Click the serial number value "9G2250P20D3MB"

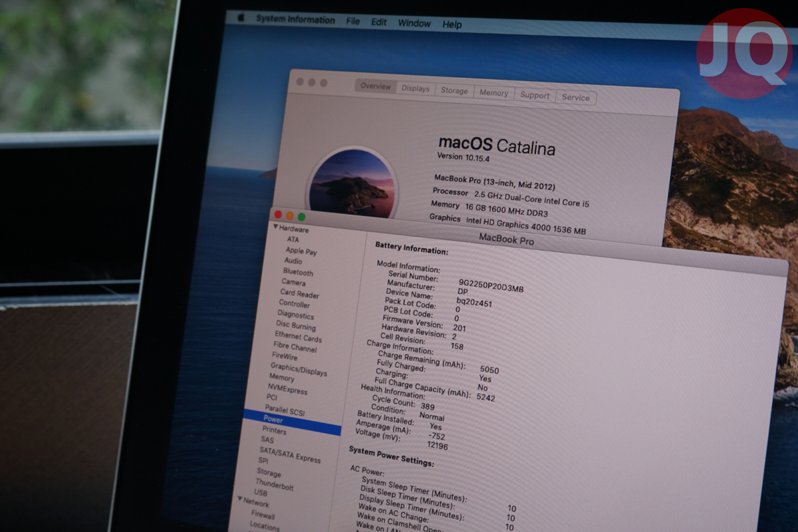coord(491,285)
